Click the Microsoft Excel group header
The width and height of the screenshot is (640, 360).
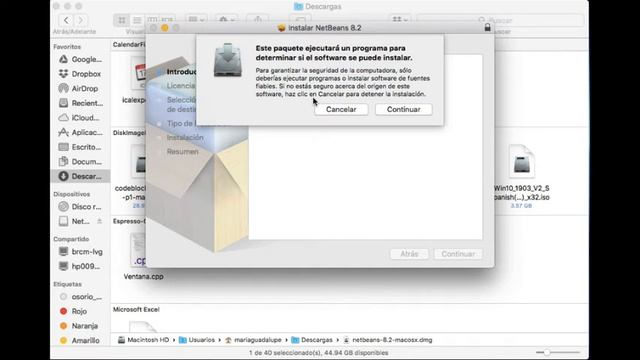pyautogui.click(x=136, y=309)
